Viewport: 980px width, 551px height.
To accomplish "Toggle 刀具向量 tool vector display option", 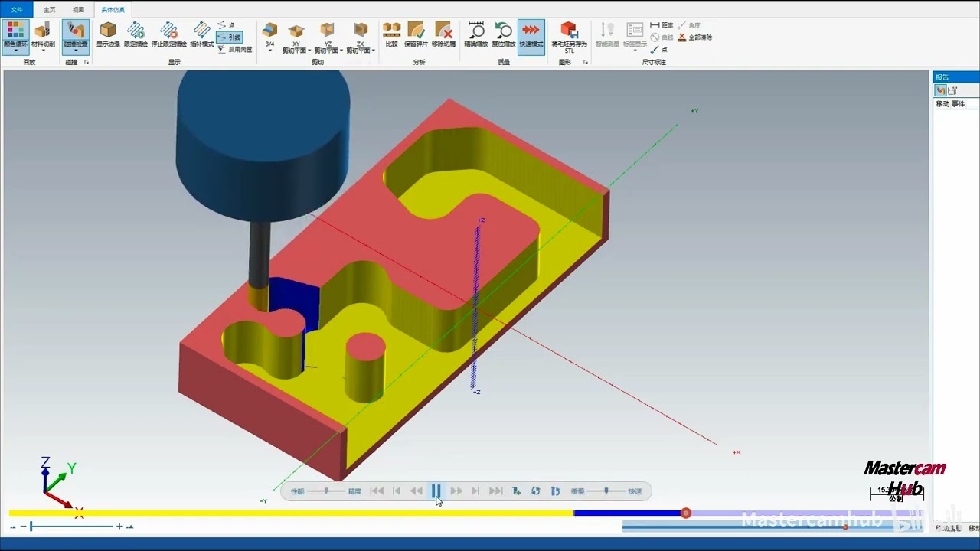I will pos(234,49).
